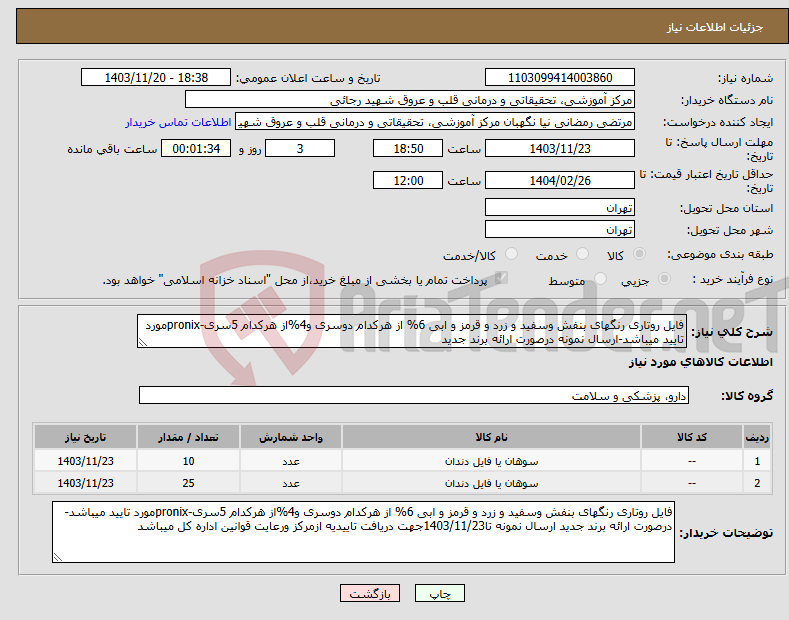Click the goods group دارو، پزشکی و سلامت field
This screenshot has height=620, width=789.
tap(414, 396)
